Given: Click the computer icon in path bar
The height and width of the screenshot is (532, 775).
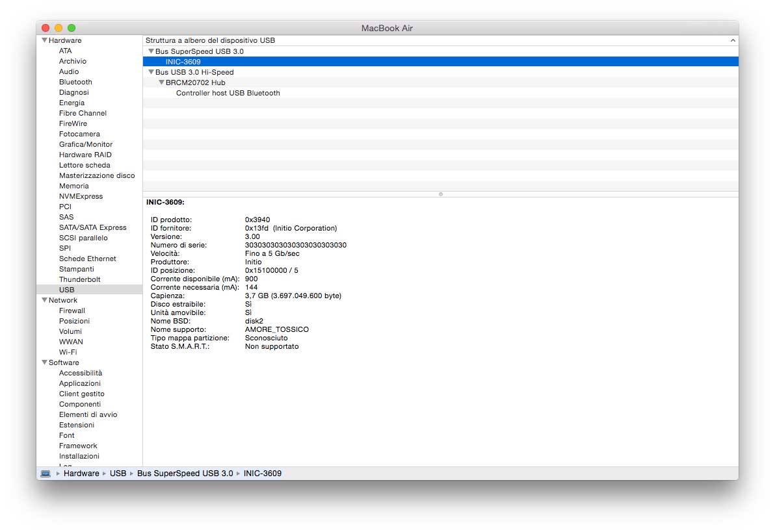Looking at the screenshot, I should 46,474.
